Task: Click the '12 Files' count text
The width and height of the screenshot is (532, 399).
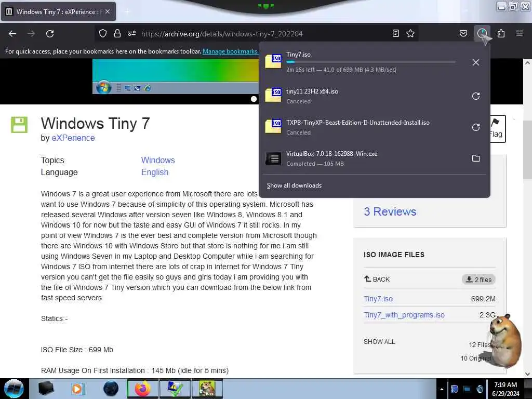Action: pyautogui.click(x=480, y=345)
